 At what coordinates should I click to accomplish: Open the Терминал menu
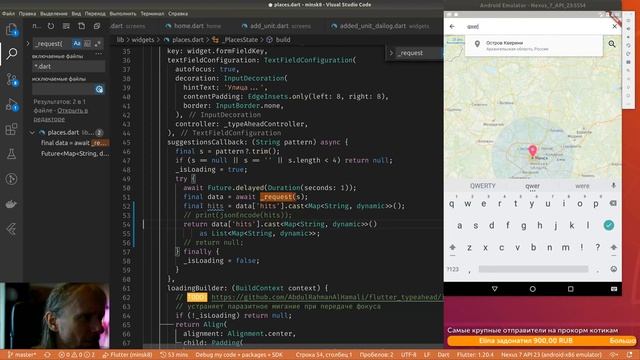[152, 13]
